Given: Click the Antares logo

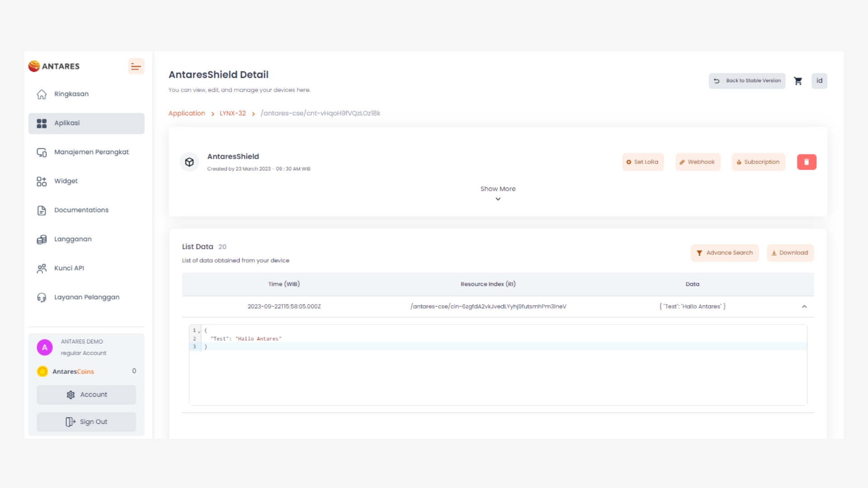Looking at the screenshot, I should click(54, 66).
